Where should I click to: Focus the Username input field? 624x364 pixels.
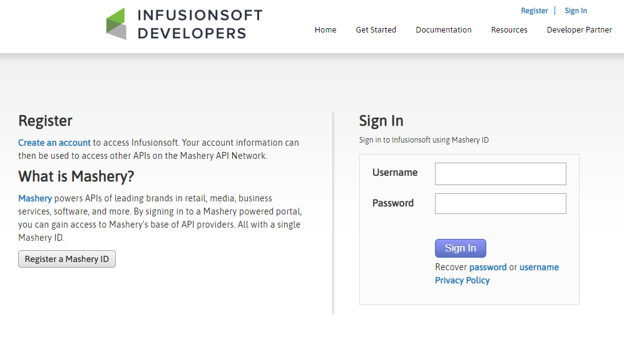pyautogui.click(x=500, y=174)
